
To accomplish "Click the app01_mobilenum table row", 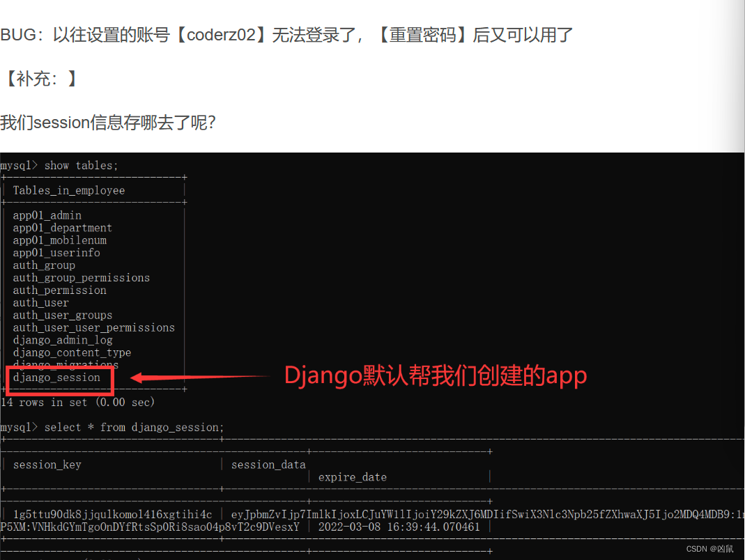I will click(x=59, y=240).
